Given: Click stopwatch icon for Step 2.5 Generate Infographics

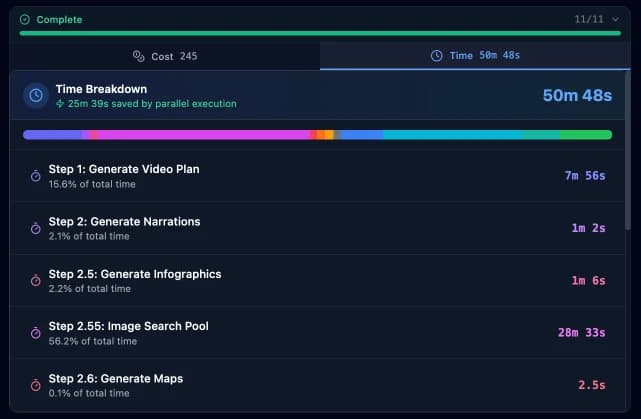Looking at the screenshot, I should 36,280.
